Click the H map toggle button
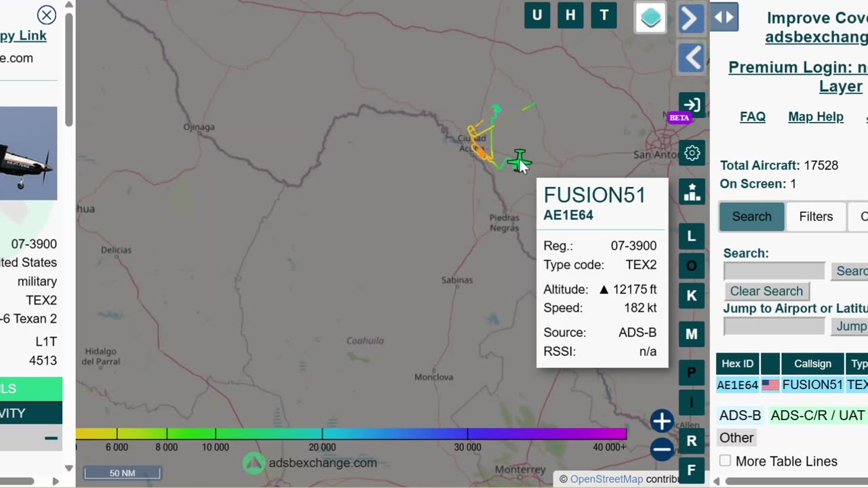 570,16
